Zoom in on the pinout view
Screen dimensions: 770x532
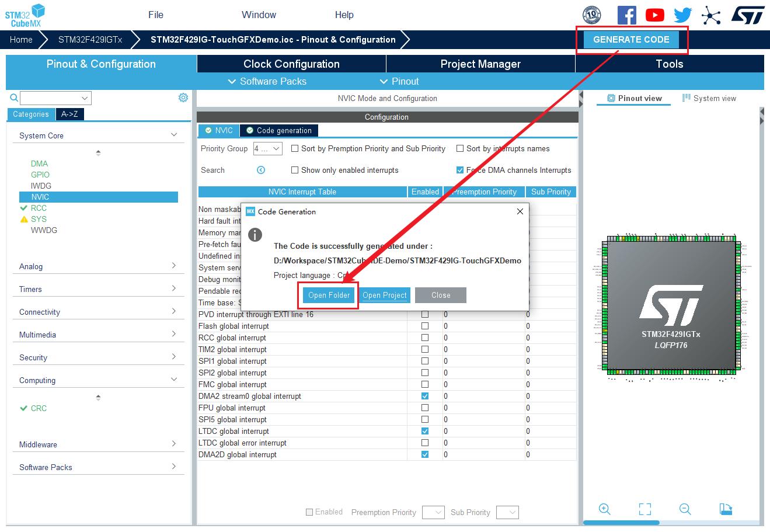(605, 509)
